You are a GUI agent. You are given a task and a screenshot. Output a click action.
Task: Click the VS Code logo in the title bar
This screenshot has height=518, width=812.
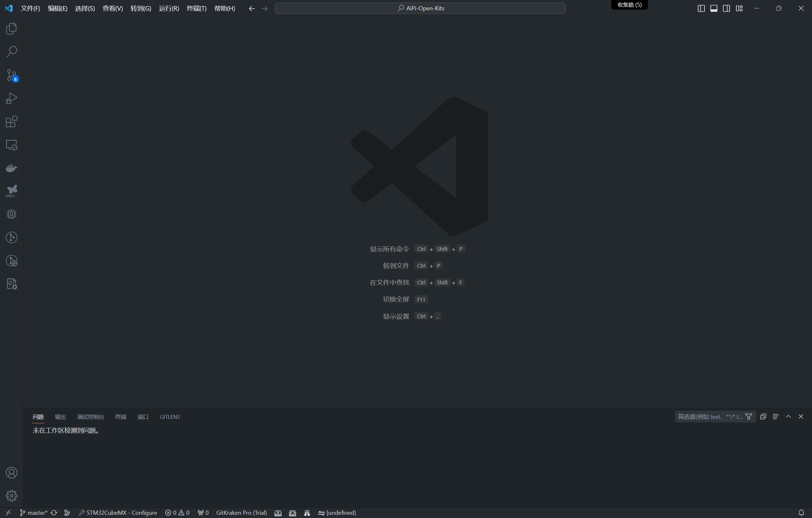coord(9,8)
